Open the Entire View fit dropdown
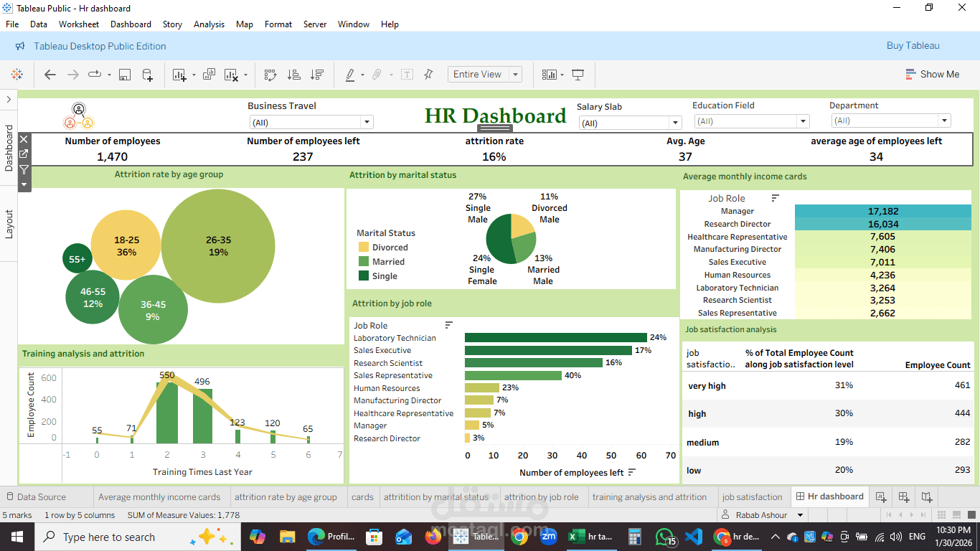The image size is (980, 551). [515, 75]
